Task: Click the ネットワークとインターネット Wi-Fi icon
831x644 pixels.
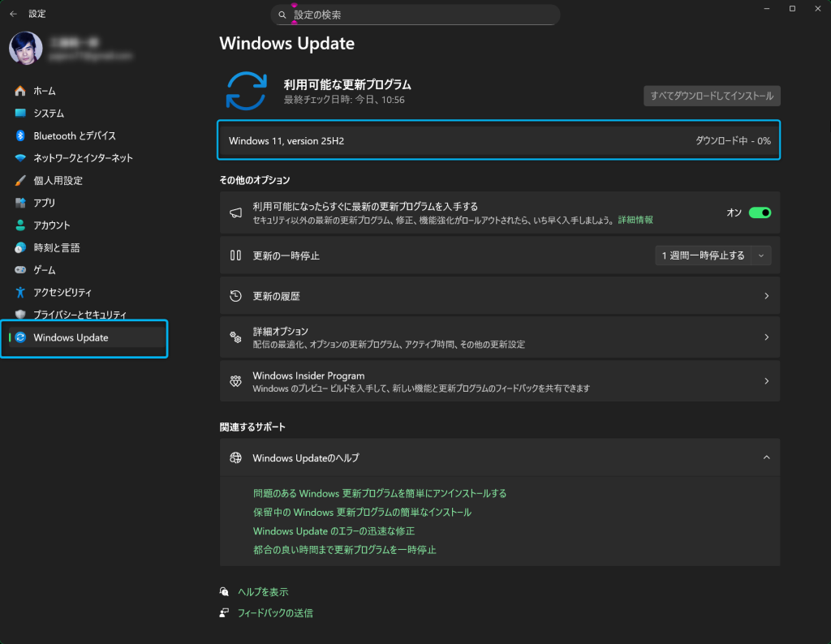Action: click(20, 158)
